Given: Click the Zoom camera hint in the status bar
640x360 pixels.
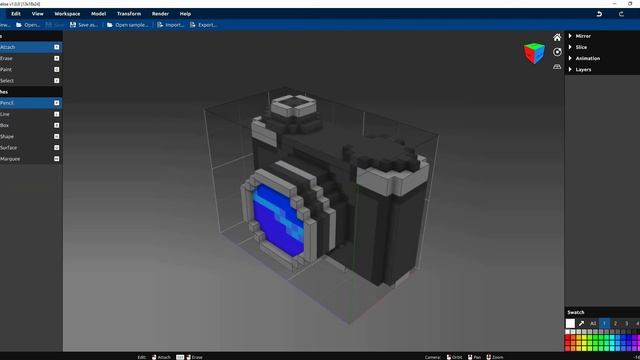Looking at the screenshot, I should (494, 357).
